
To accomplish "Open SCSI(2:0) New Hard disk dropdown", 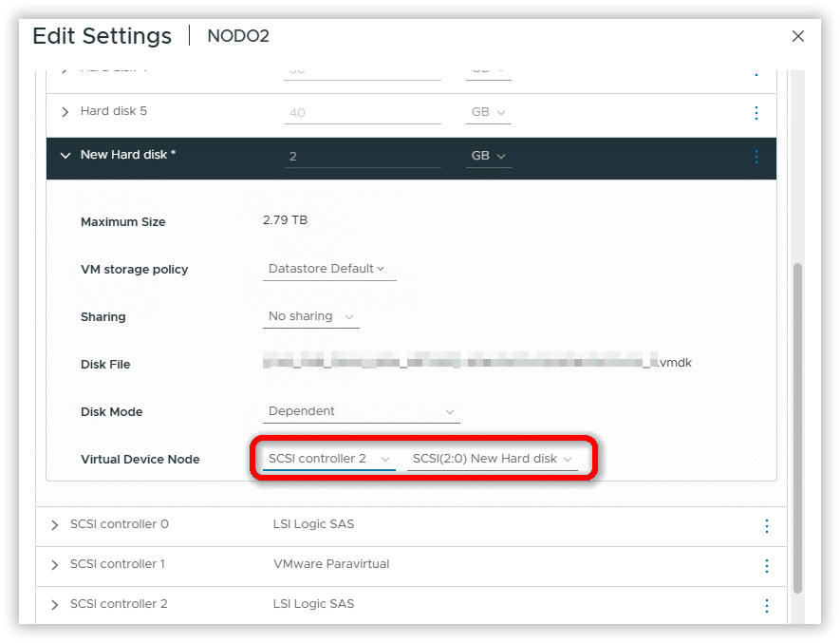I will (492, 459).
